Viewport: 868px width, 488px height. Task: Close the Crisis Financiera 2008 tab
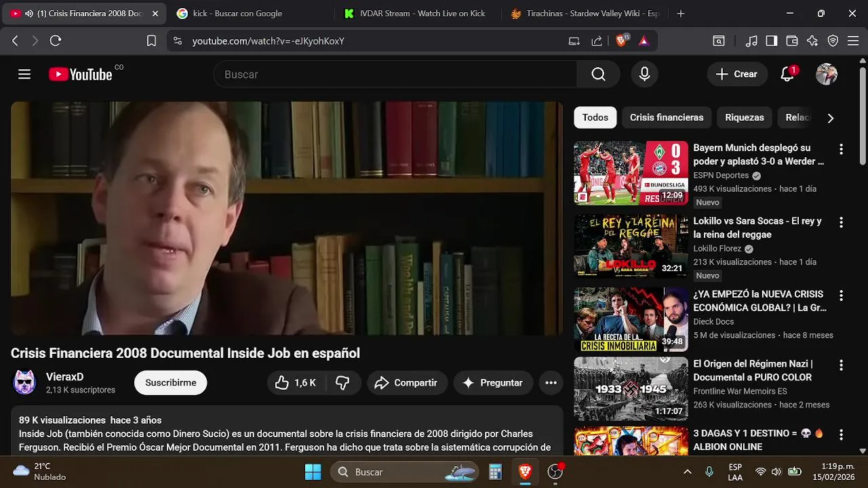click(x=155, y=14)
